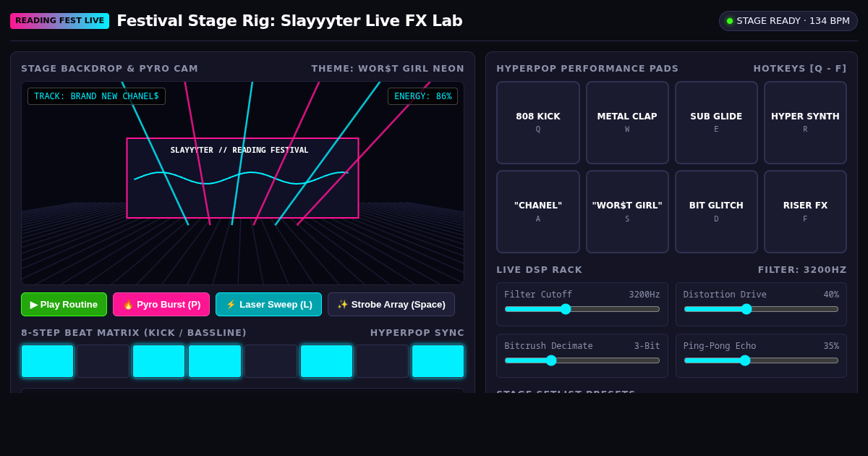
Task: Toggle beat matrix step 1 off
Action: tap(47, 361)
